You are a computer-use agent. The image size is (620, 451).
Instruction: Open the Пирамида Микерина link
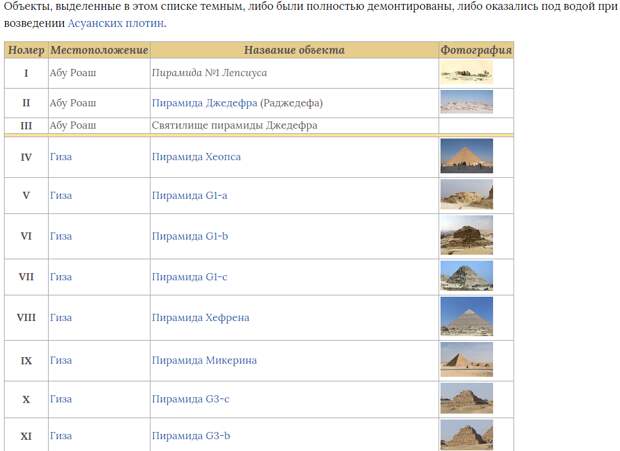pyautogui.click(x=204, y=360)
